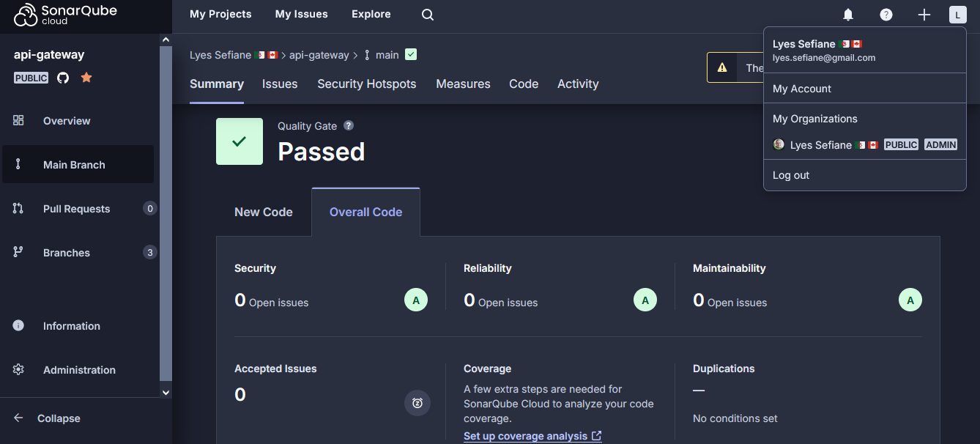Image resolution: width=980 pixels, height=444 pixels.
Task: Open the Overview sidebar item
Action: coord(78,121)
